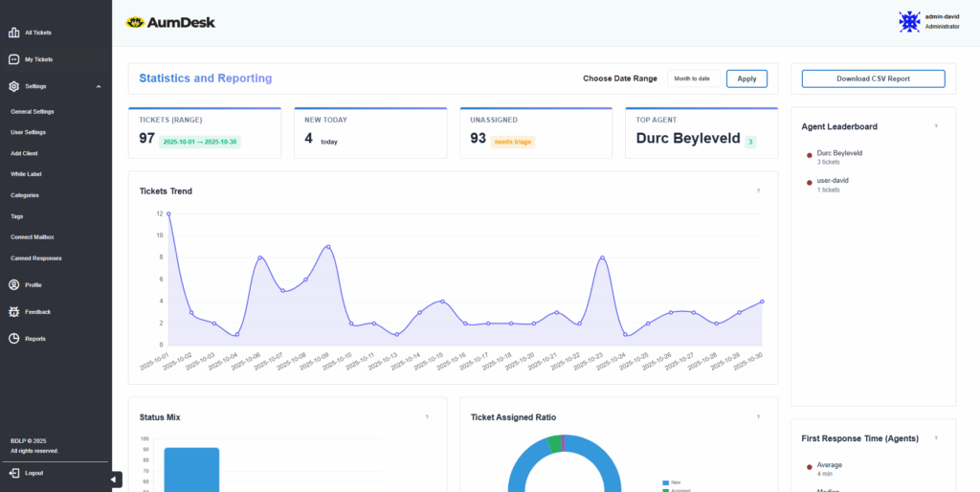Click the AumDesk logo
This screenshot has height=492, width=980.
(168, 22)
